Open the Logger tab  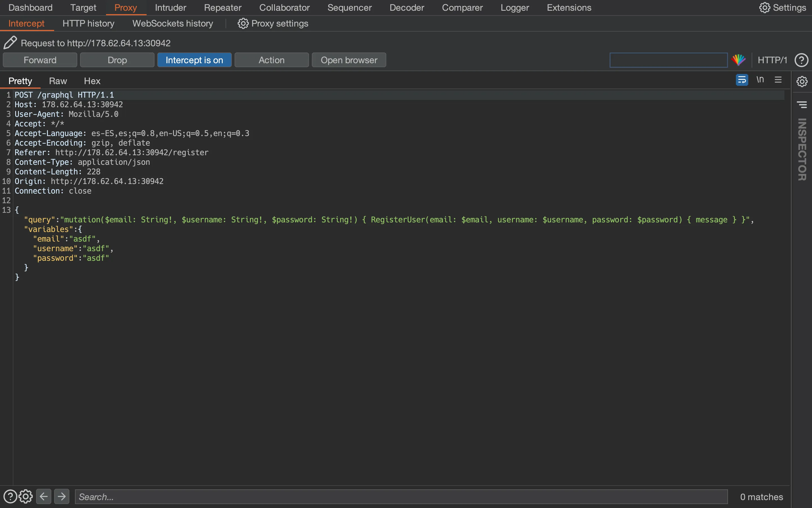pyautogui.click(x=515, y=7)
